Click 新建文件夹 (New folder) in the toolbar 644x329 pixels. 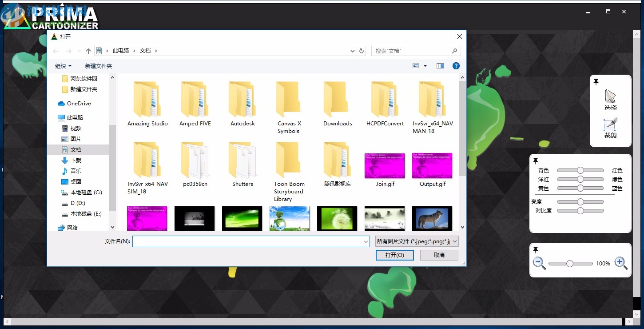click(x=98, y=66)
